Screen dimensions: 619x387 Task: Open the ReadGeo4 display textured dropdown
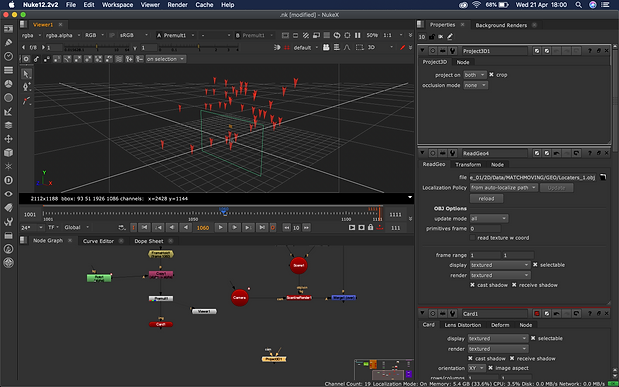(500, 265)
